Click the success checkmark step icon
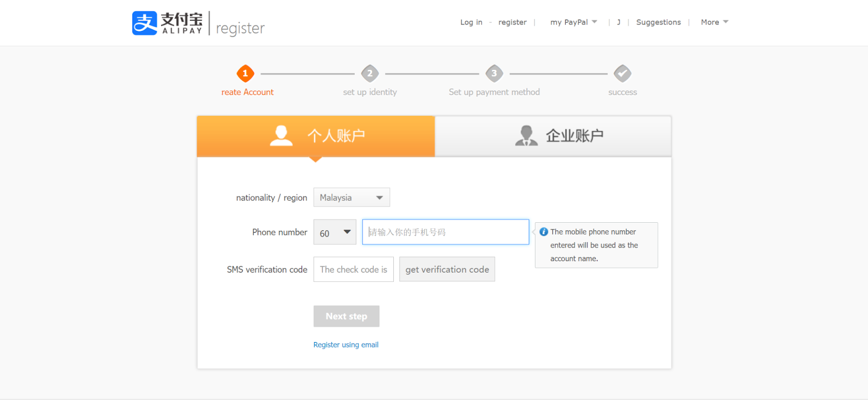868x400 pixels. coord(622,73)
